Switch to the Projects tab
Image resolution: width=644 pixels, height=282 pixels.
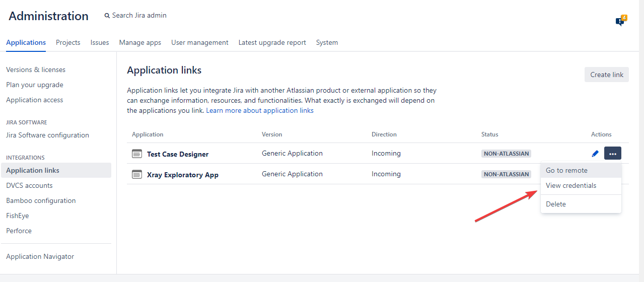point(68,42)
